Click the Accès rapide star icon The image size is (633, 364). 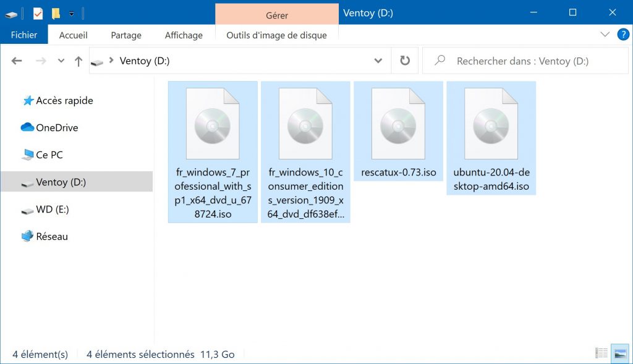[x=28, y=100]
